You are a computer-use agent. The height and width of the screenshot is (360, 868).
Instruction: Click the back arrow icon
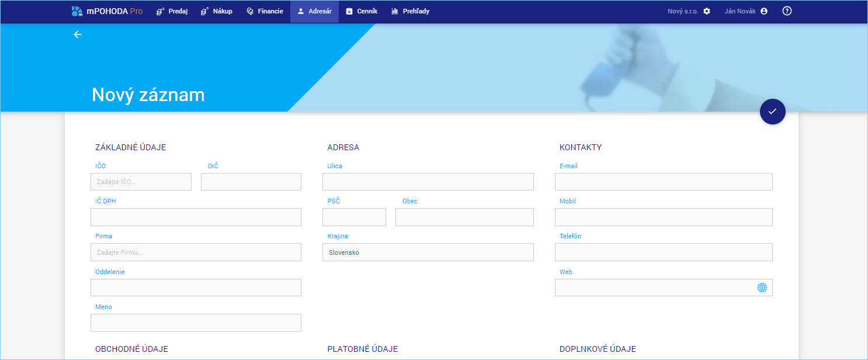(78, 34)
